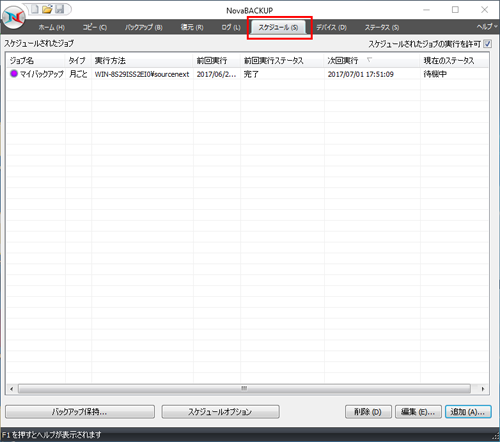Click the horizontal scrollbar thumb

244,389
